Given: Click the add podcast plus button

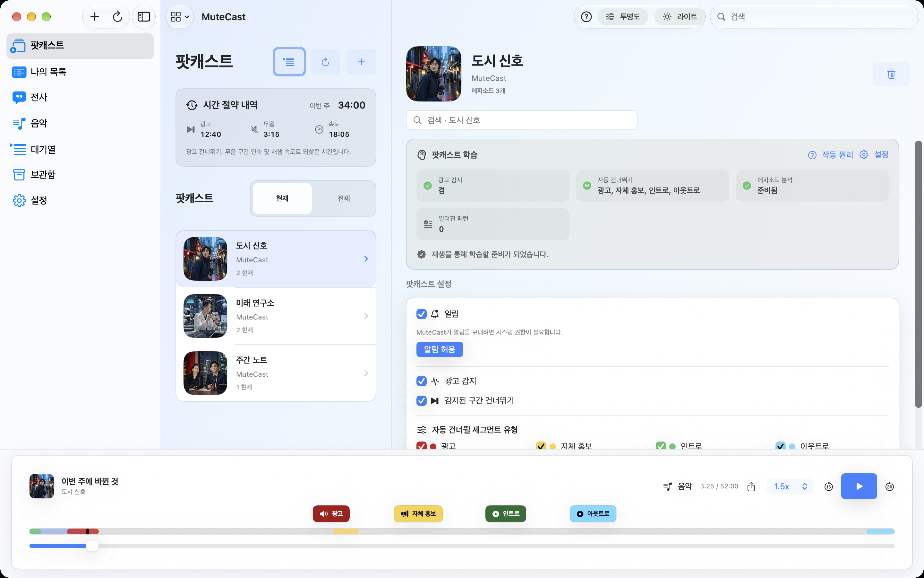Looking at the screenshot, I should (361, 62).
